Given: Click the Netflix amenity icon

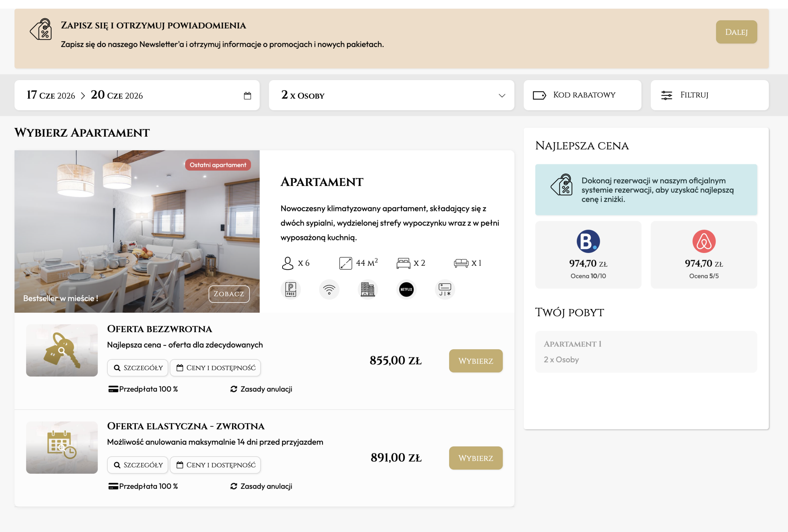Looking at the screenshot, I should point(406,289).
